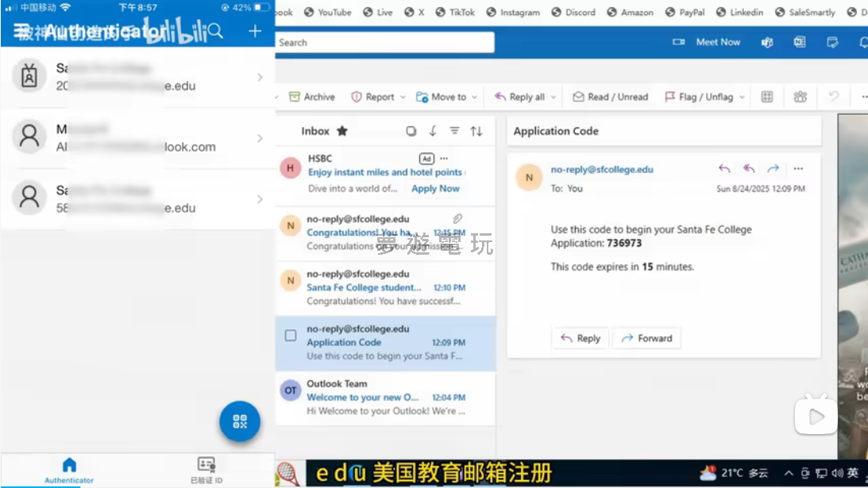Switch to the 已验证 ID tab
The image size is (868, 488).
pyautogui.click(x=206, y=469)
